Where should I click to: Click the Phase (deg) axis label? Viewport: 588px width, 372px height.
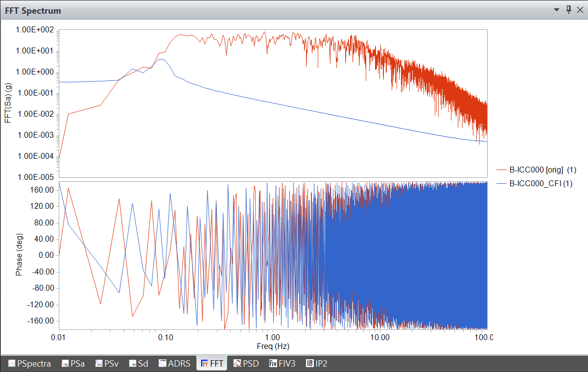pos(19,255)
